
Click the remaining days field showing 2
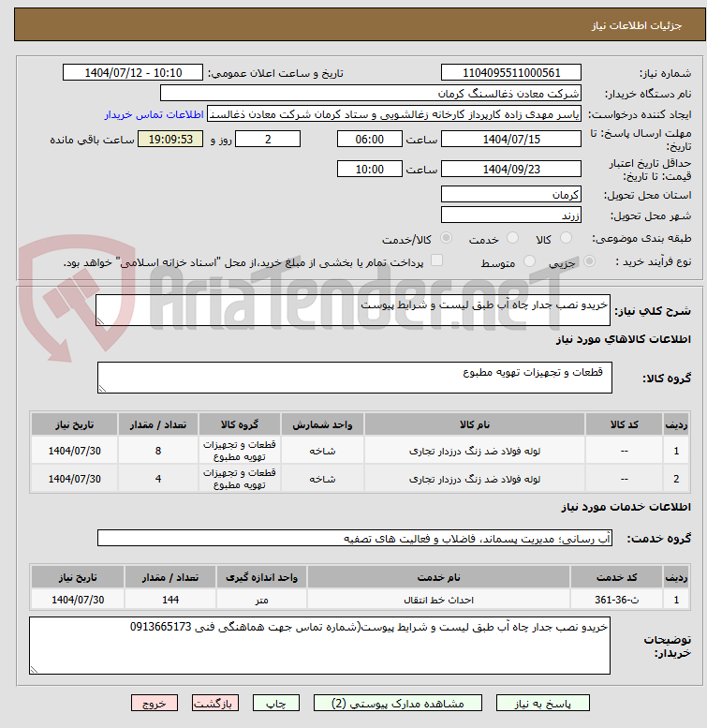(268, 140)
